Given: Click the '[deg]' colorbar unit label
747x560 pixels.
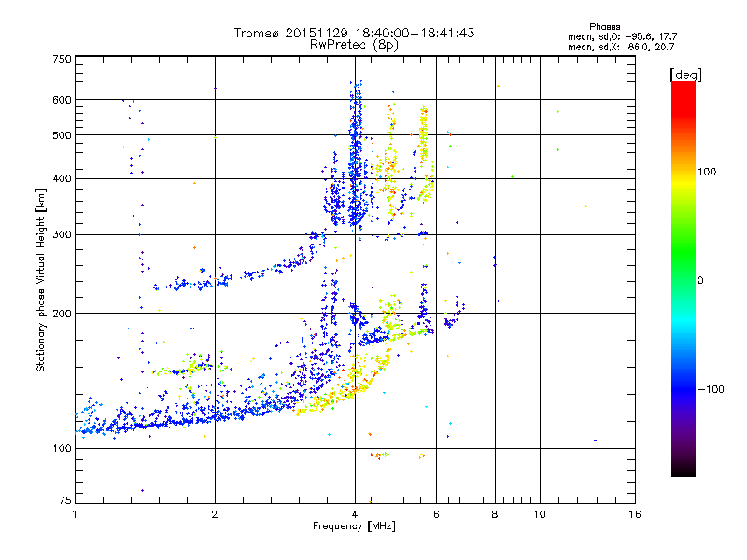Looking at the screenshot, I should point(685,76).
